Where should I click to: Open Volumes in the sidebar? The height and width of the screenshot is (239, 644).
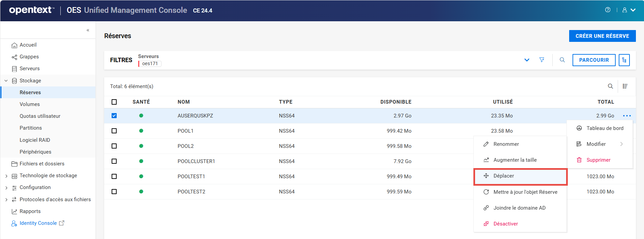[30, 104]
